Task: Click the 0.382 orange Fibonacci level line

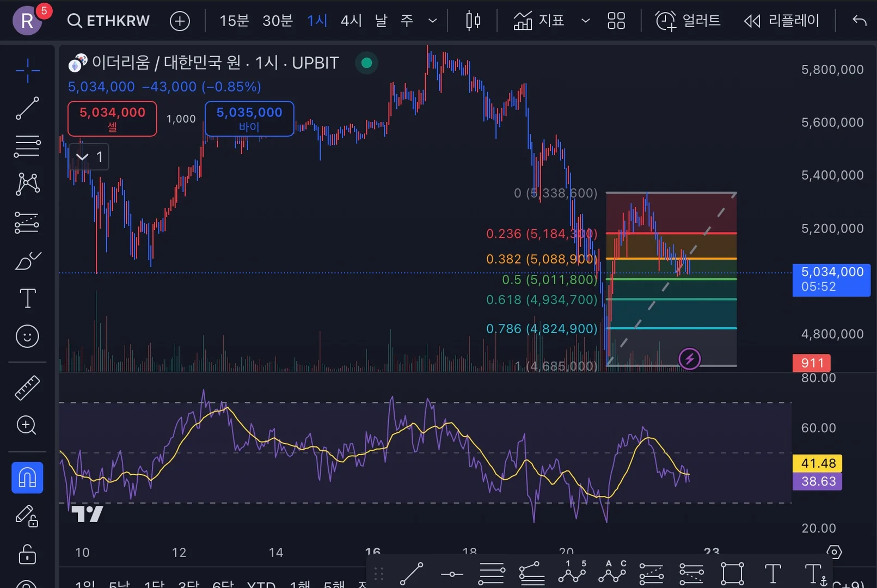Action: [x=671, y=259]
